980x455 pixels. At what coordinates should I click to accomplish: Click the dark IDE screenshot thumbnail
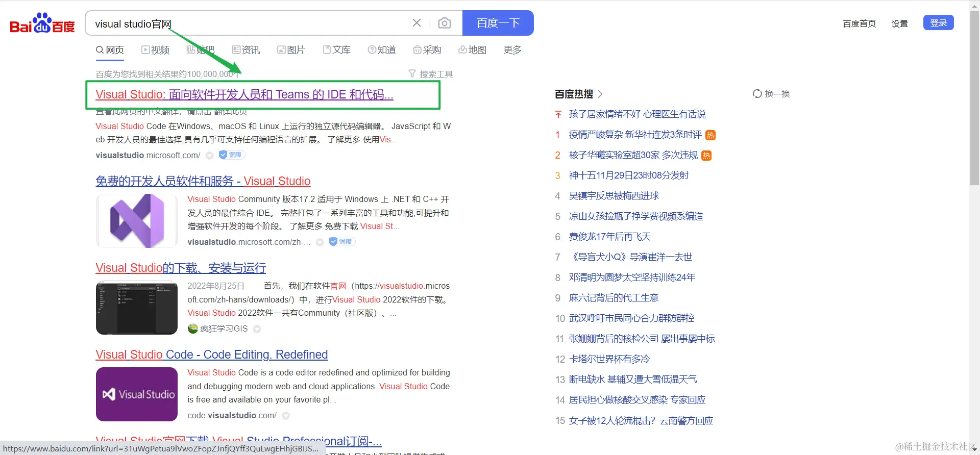pyautogui.click(x=137, y=308)
